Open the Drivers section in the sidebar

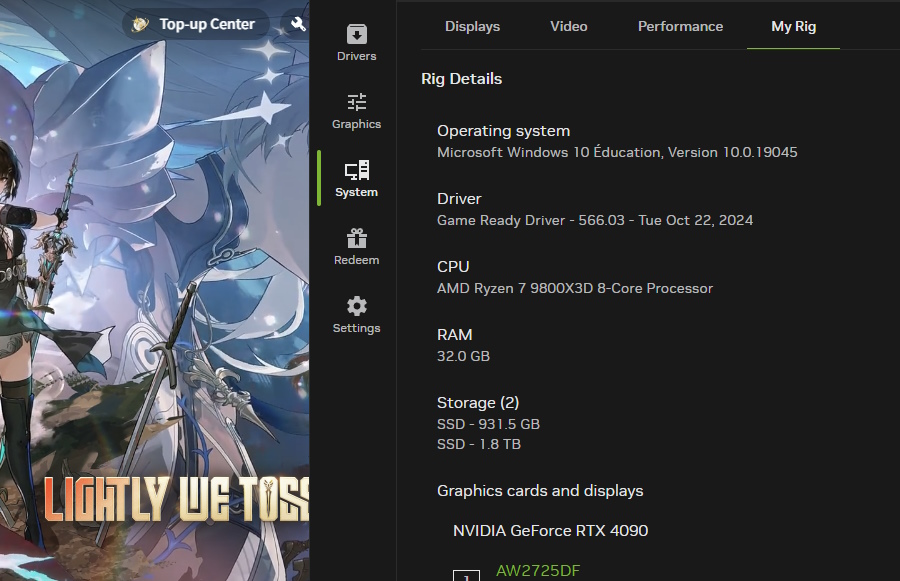coord(356,42)
